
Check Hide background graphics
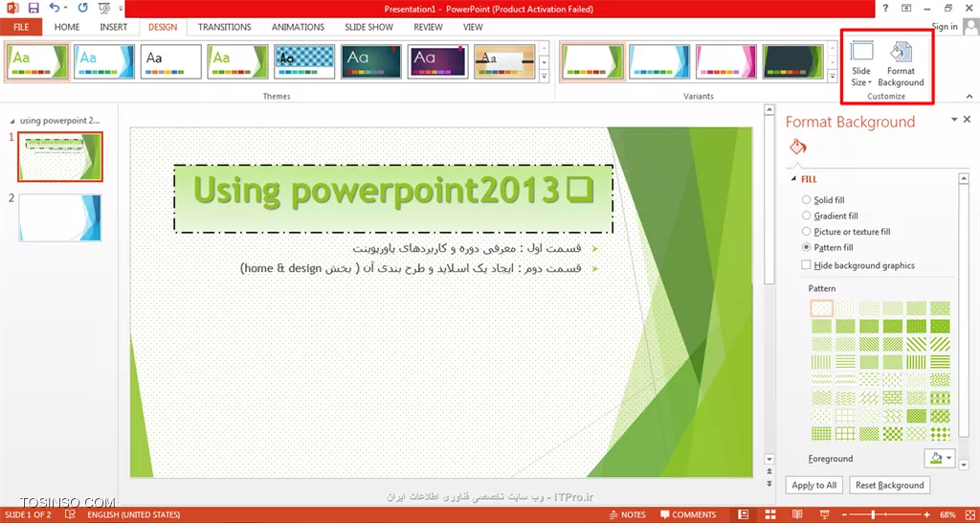806,265
